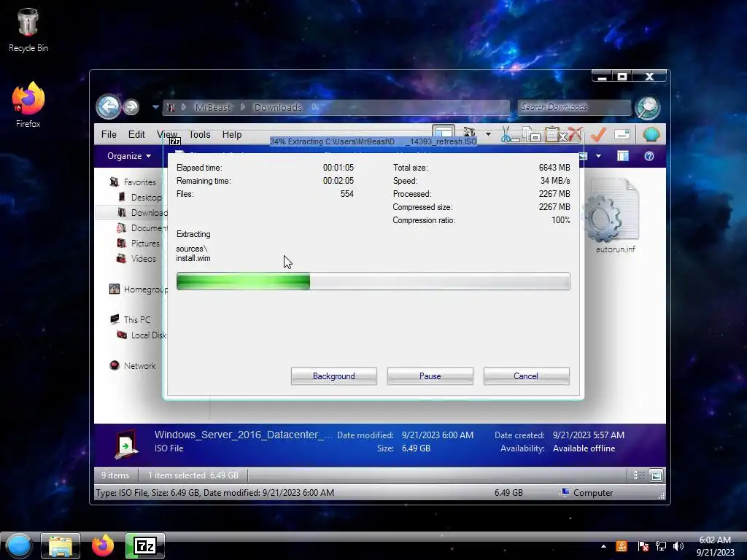
Task: Toggle the preview pane icon
Action: 623,156
